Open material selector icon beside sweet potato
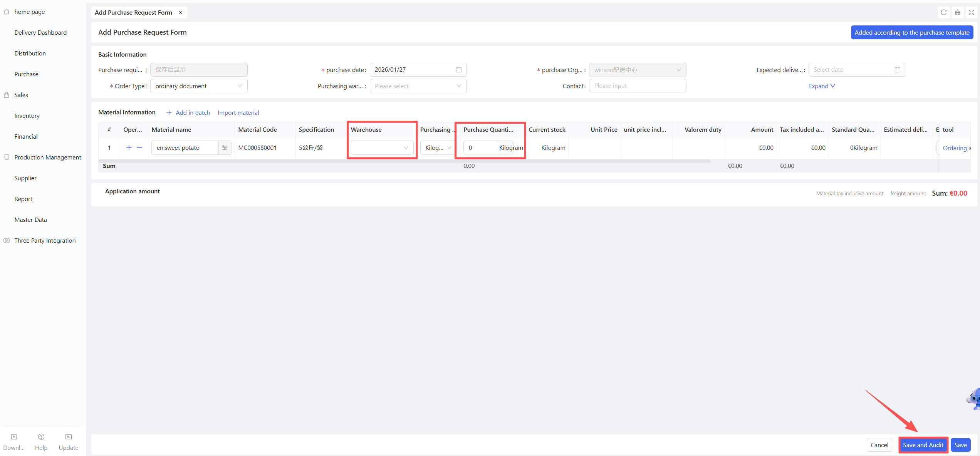 (225, 148)
